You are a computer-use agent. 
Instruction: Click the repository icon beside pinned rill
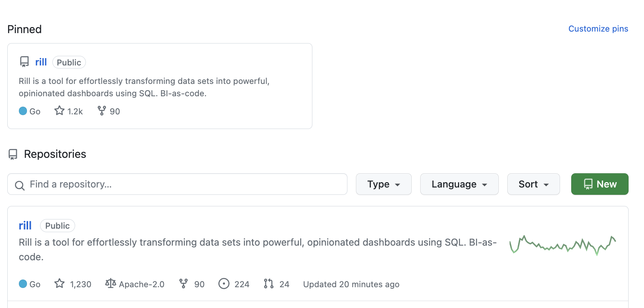tap(24, 62)
